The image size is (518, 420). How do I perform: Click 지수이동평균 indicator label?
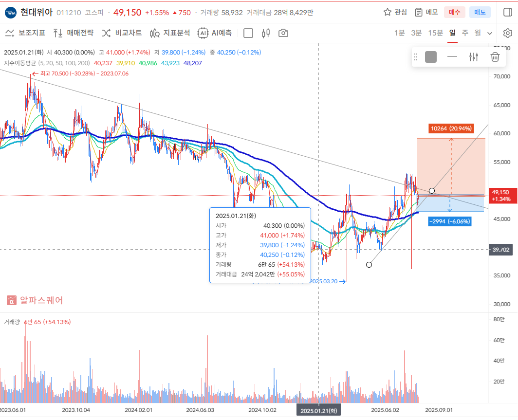coord(20,63)
